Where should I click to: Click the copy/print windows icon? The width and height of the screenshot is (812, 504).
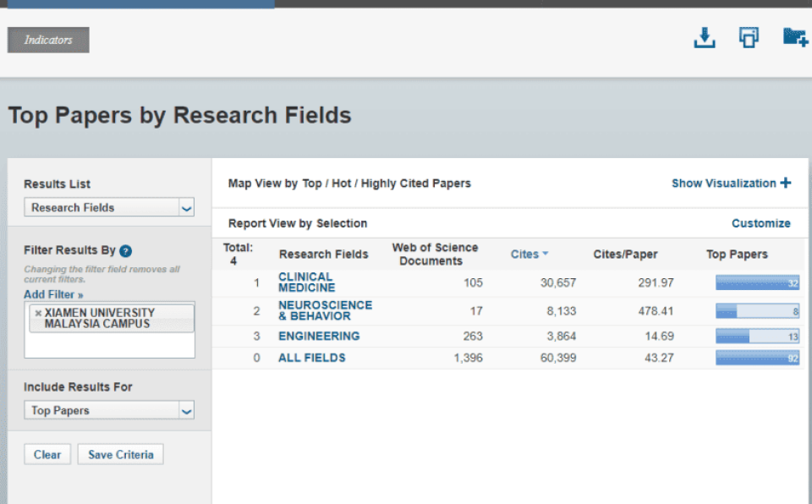[749, 38]
